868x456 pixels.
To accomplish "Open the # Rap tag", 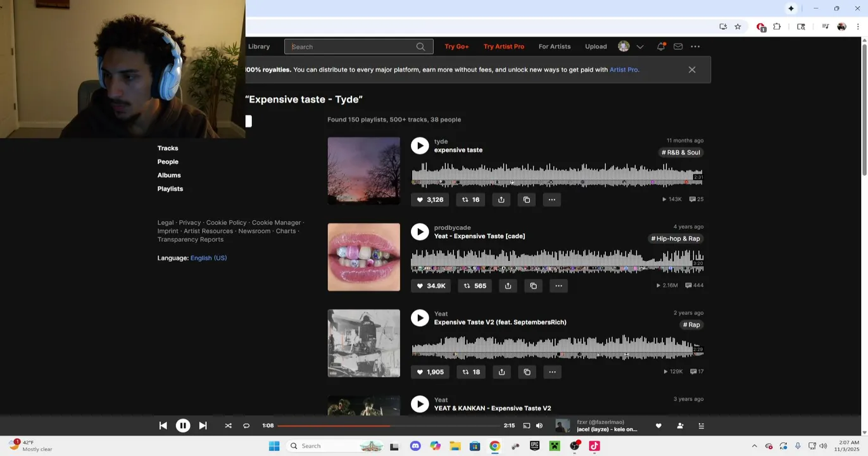I will pos(691,325).
